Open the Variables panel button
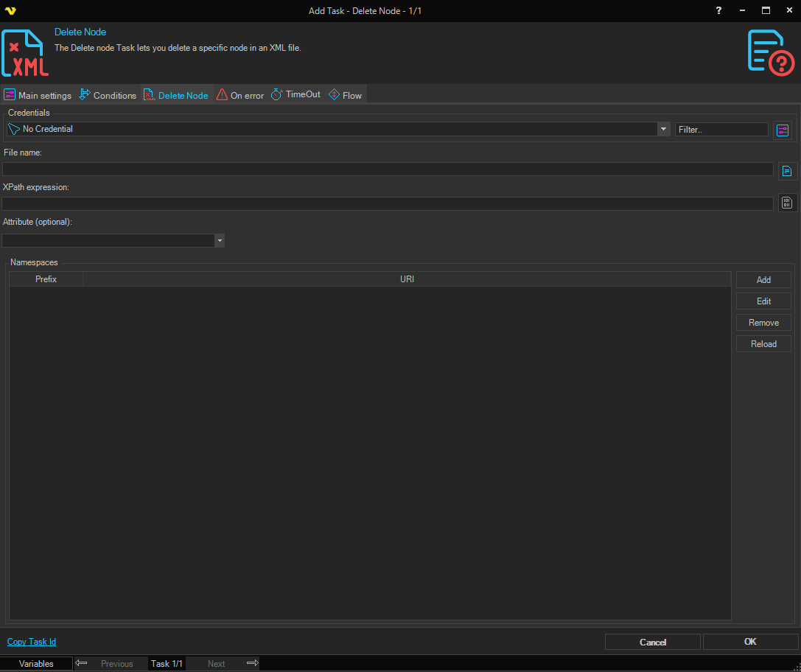Image resolution: width=801 pixels, height=672 pixels. click(36, 663)
